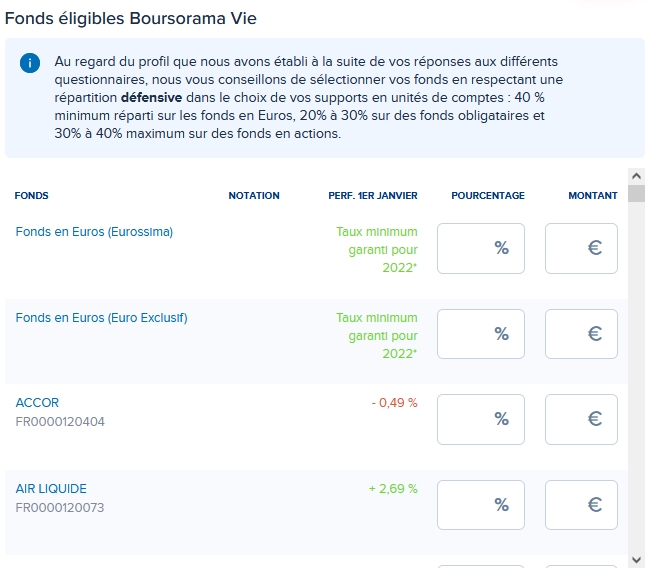
Task: Enter euro amount for Eurossima fund
Action: [581, 248]
